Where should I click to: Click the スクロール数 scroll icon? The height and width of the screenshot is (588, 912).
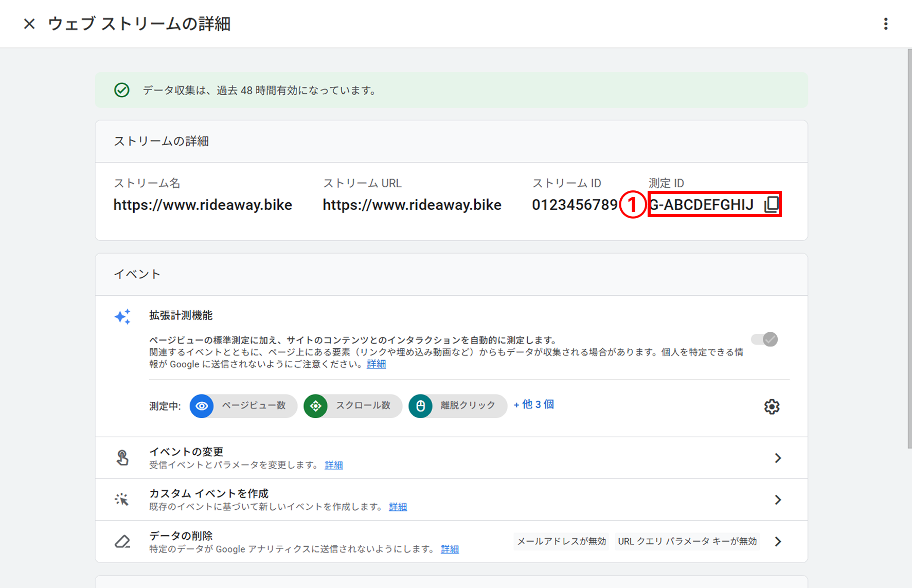pyautogui.click(x=316, y=406)
